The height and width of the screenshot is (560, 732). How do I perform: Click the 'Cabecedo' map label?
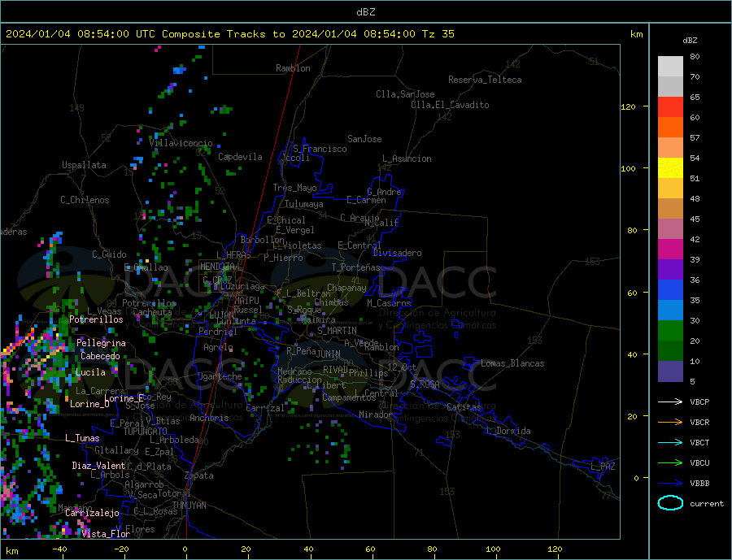tap(100, 356)
